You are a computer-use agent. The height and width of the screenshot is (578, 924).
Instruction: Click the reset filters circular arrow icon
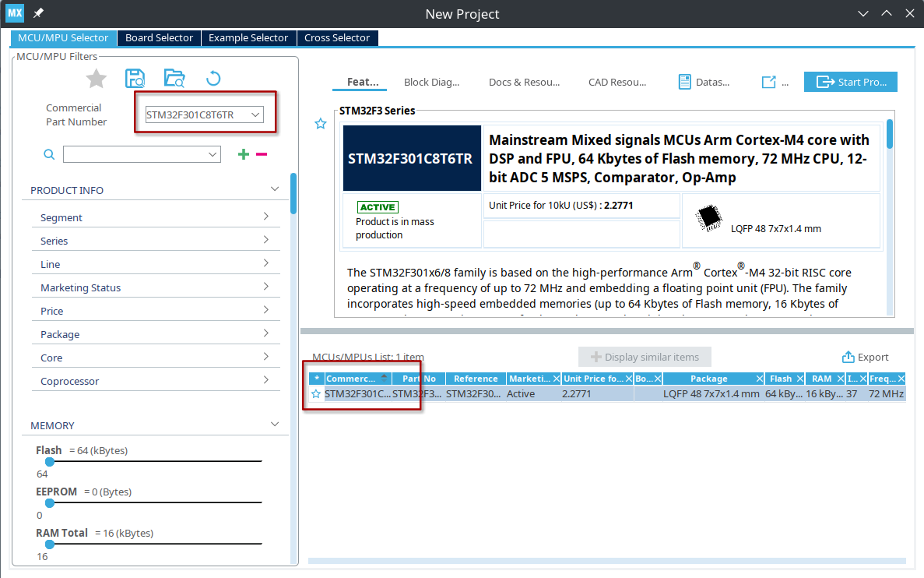coord(213,79)
